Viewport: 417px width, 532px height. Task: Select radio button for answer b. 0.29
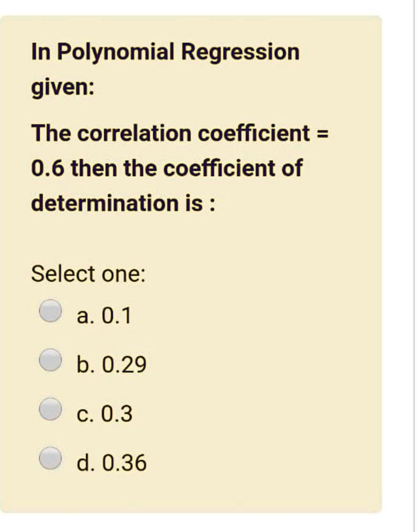pyautogui.click(x=50, y=360)
